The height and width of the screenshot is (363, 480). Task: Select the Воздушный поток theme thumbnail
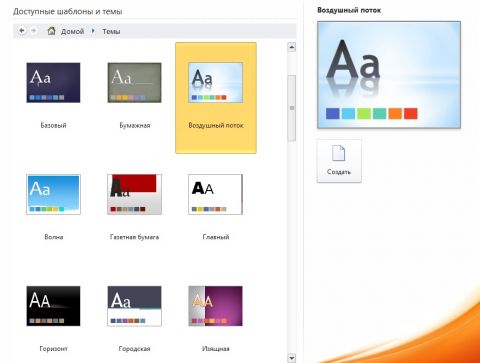pyautogui.click(x=216, y=83)
